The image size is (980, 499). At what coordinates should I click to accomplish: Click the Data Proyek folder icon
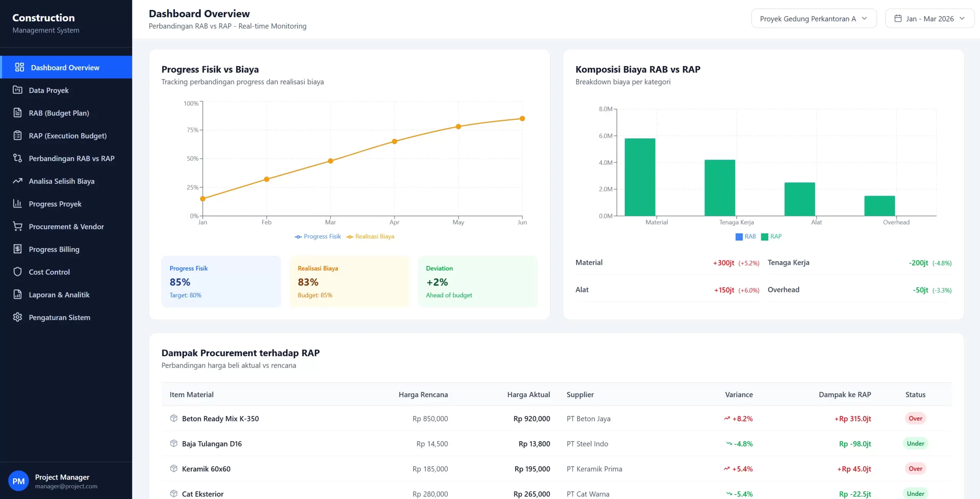tap(18, 90)
